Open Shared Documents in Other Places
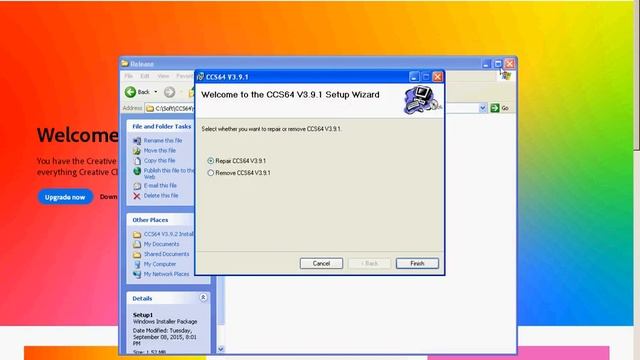The height and width of the screenshot is (360, 640). click(x=166, y=254)
